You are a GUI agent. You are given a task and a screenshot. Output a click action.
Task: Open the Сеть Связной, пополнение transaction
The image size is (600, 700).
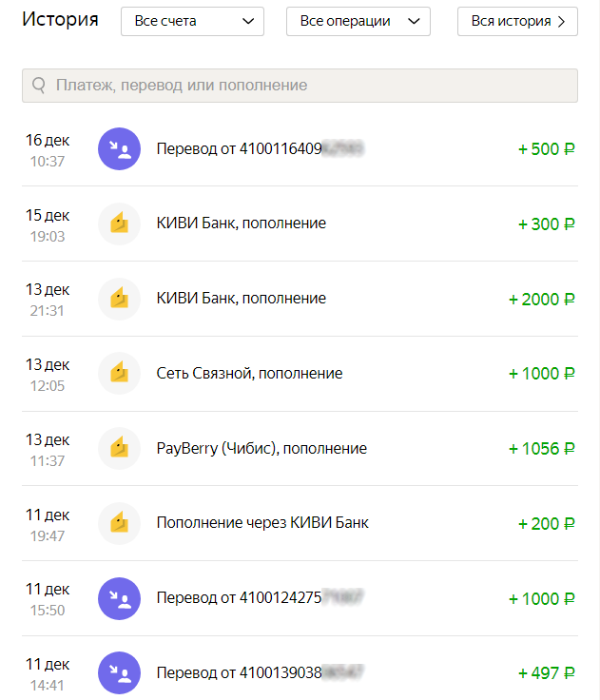(x=249, y=374)
